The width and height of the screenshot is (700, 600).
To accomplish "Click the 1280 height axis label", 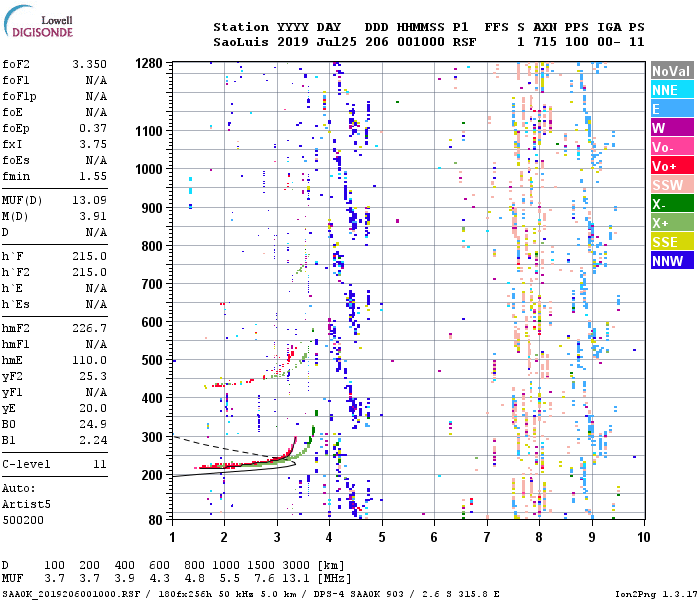I will point(149,63).
